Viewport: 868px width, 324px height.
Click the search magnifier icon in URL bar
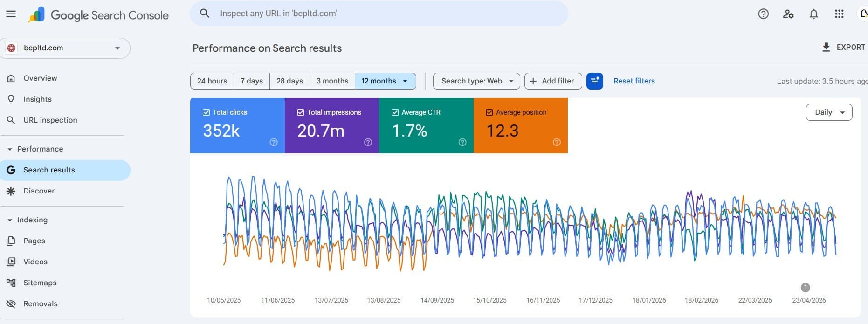point(204,14)
